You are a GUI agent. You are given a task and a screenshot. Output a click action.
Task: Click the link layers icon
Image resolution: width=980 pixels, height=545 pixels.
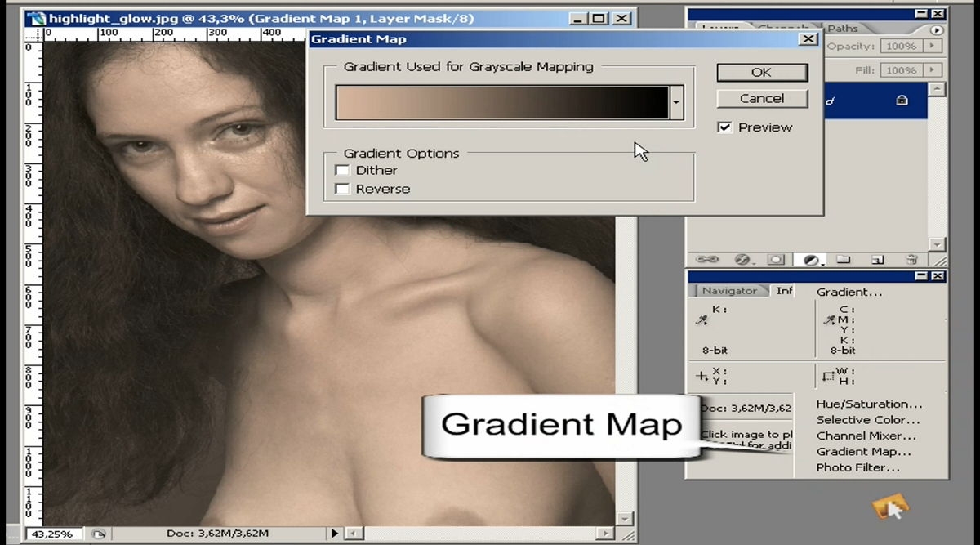pos(706,259)
